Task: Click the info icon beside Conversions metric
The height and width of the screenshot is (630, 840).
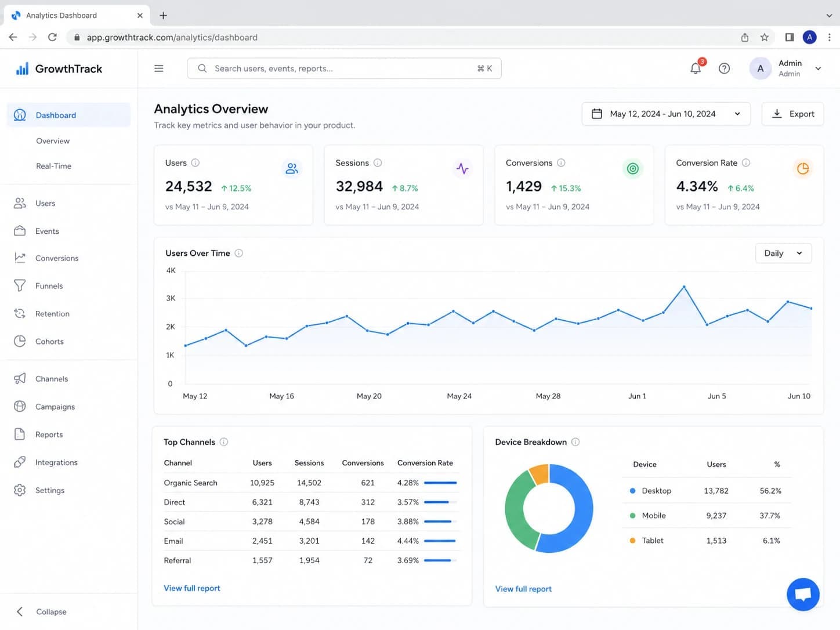Action: pos(561,163)
